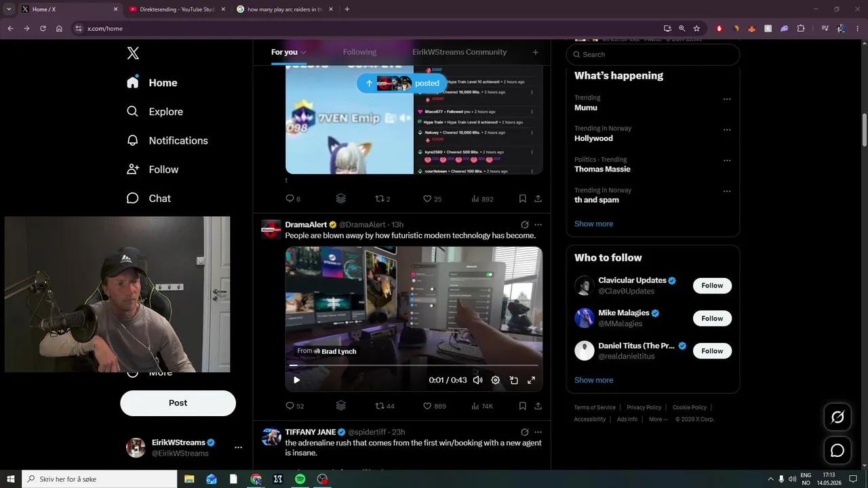Open Explore in X sidebar
The height and width of the screenshot is (488, 868).
(155, 111)
